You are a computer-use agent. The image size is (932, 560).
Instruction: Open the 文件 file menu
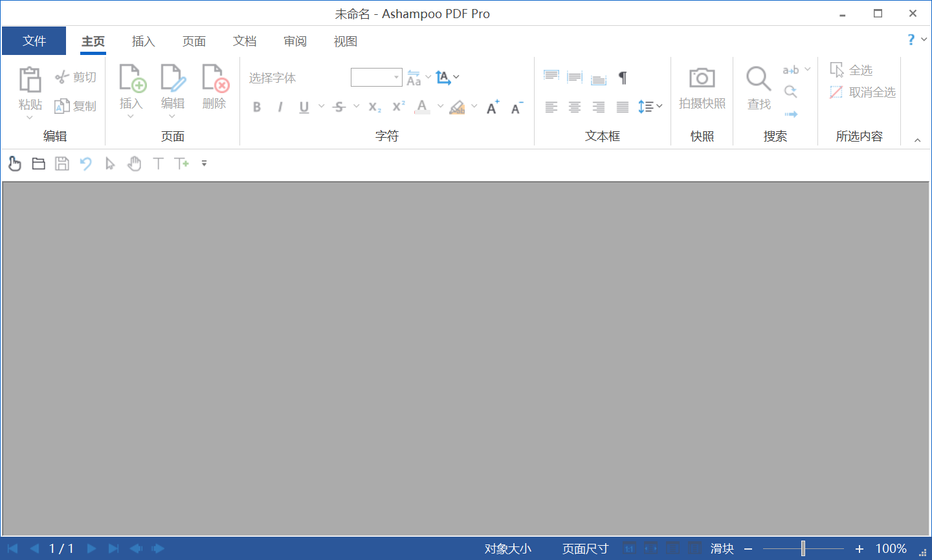tap(34, 41)
